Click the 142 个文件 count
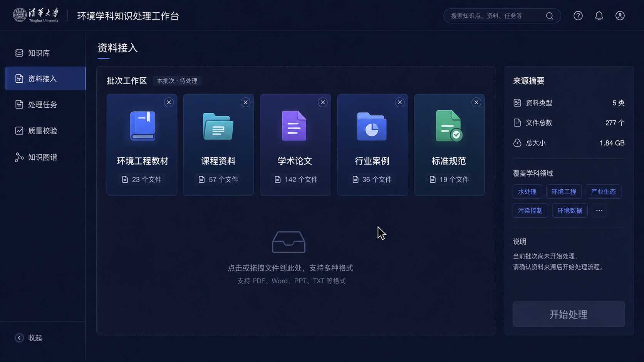Image resolution: width=644 pixels, height=362 pixels. tap(296, 180)
